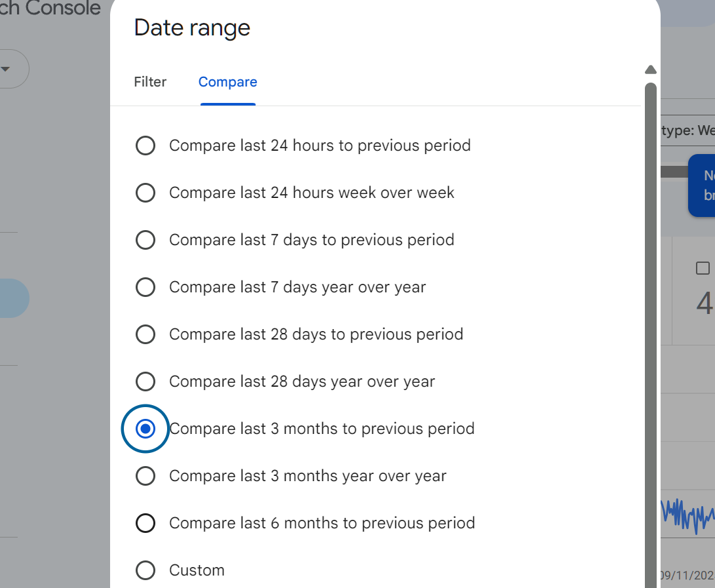Pick Compare last 7 days to previous period
Viewport: 715px width, 588px height.
pyautogui.click(x=145, y=240)
